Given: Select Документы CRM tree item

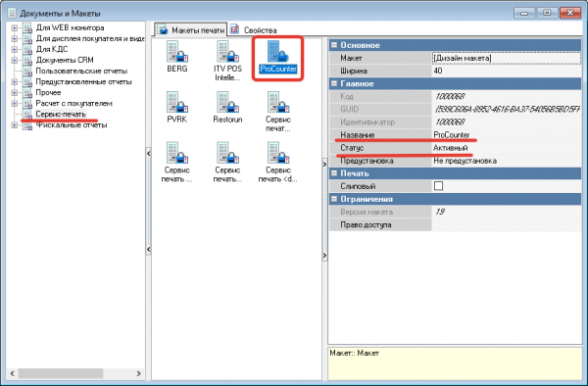Looking at the screenshot, I should point(65,61).
